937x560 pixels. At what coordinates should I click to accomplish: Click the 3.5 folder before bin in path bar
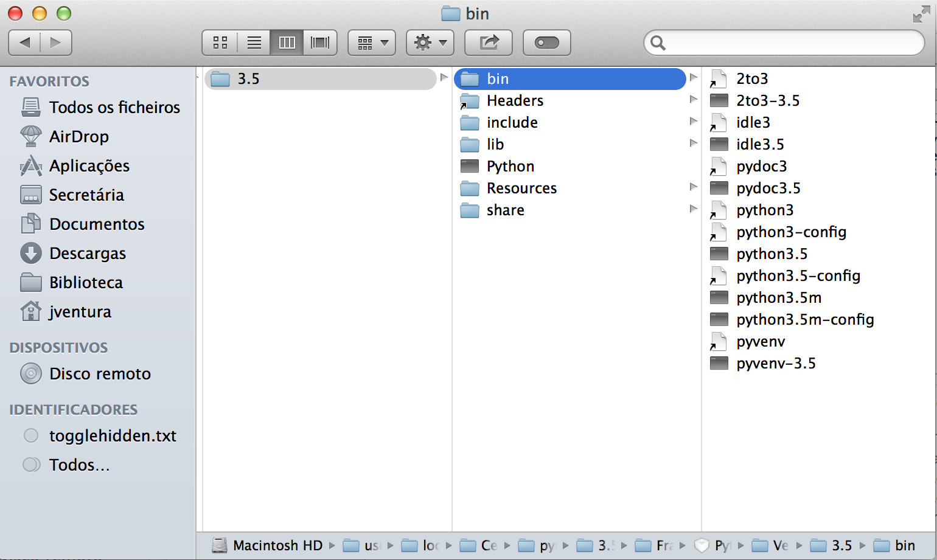coord(831,545)
